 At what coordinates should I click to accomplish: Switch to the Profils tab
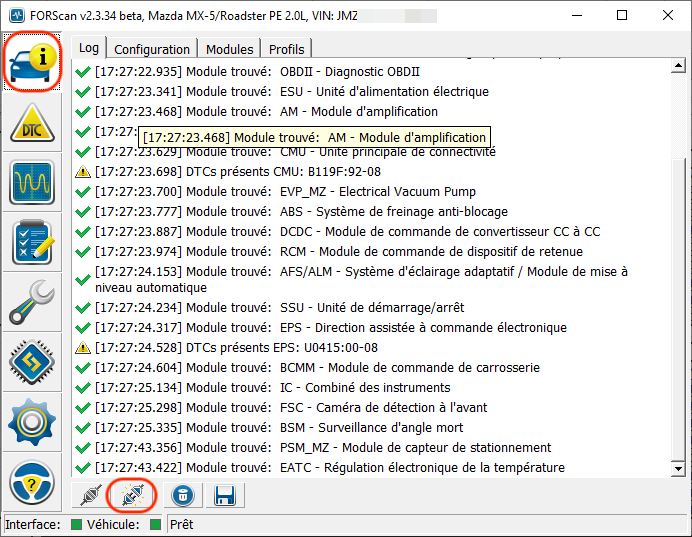286,49
